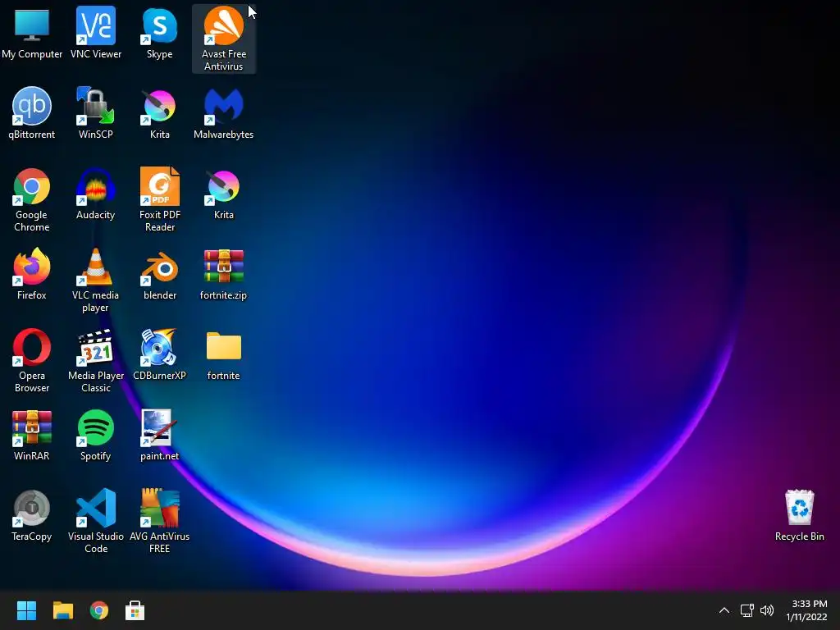Image resolution: width=840 pixels, height=630 pixels.
Task: Launch Chrome from the taskbar
Action: [99, 610]
